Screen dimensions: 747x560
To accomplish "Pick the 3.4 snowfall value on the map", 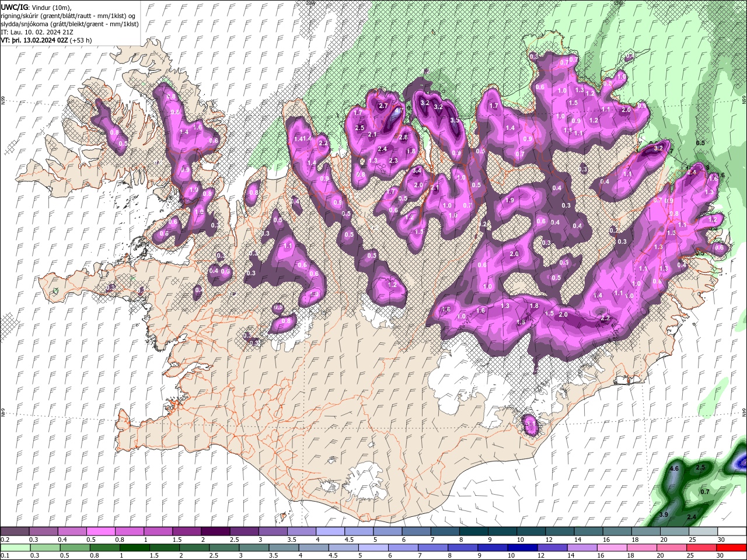I will [x=417, y=171].
